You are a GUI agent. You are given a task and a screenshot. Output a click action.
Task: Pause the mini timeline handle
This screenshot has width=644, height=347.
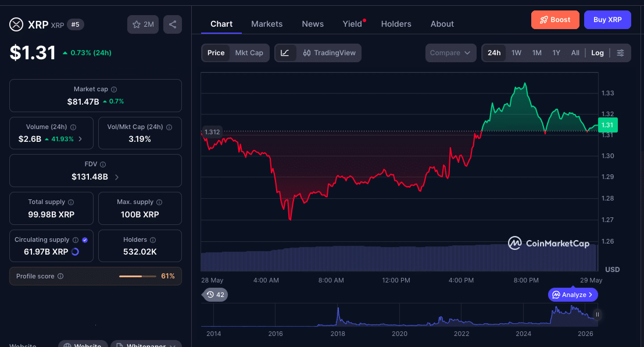[597, 314]
